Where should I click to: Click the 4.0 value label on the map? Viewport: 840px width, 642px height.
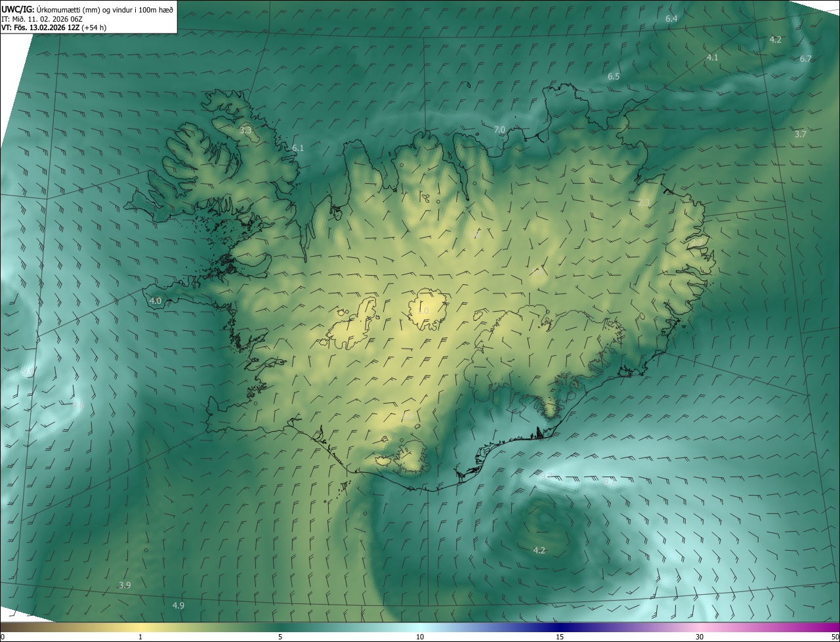coord(156,301)
